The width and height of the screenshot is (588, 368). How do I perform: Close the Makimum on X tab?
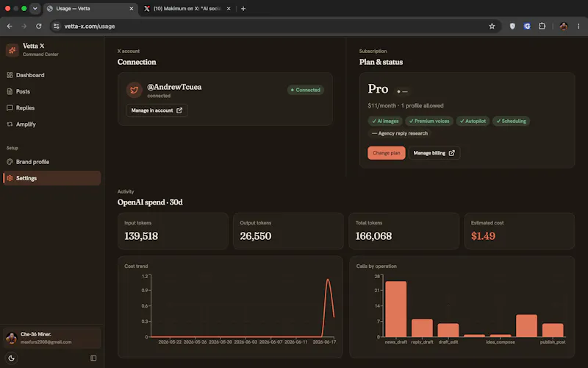click(229, 9)
